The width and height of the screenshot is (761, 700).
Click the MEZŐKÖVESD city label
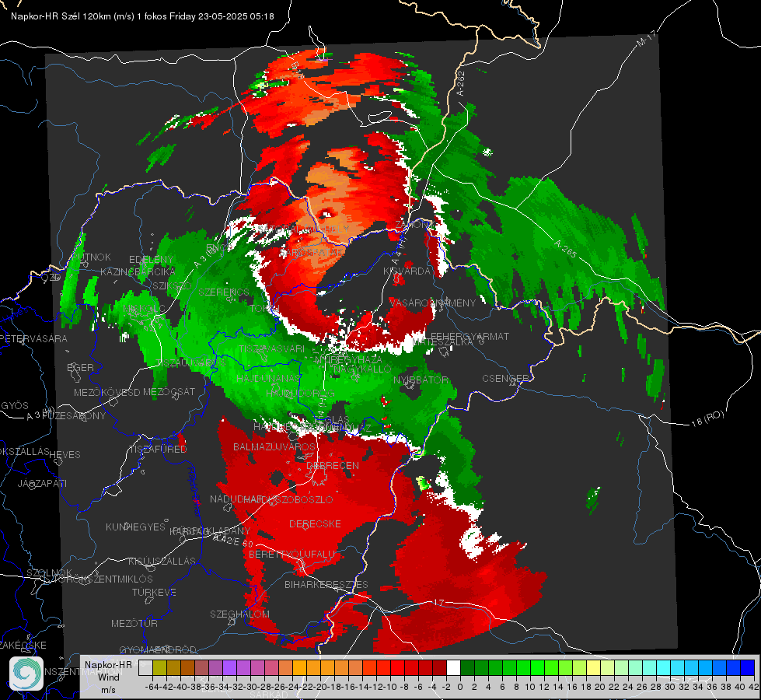click(x=107, y=392)
